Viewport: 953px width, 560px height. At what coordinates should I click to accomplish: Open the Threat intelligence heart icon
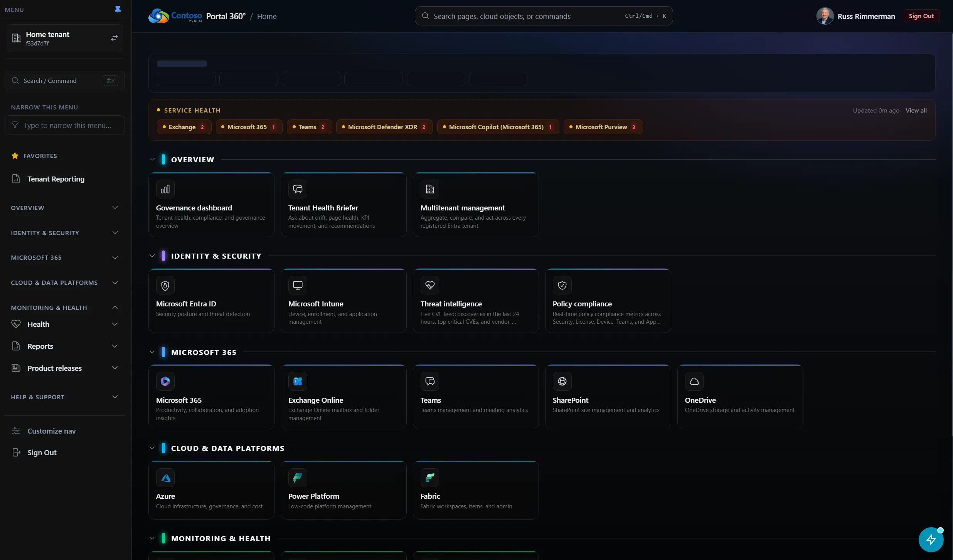click(430, 286)
